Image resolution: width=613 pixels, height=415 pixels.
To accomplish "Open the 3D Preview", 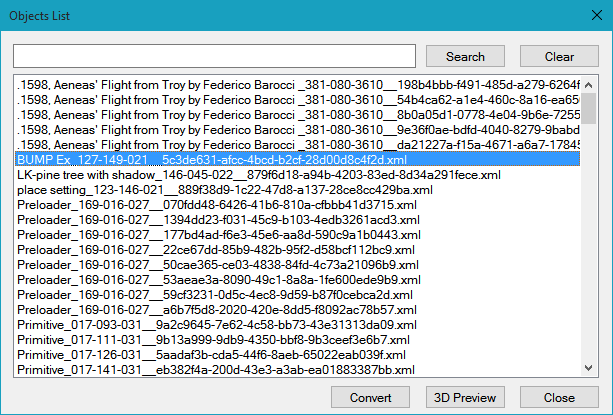I will point(464,397).
